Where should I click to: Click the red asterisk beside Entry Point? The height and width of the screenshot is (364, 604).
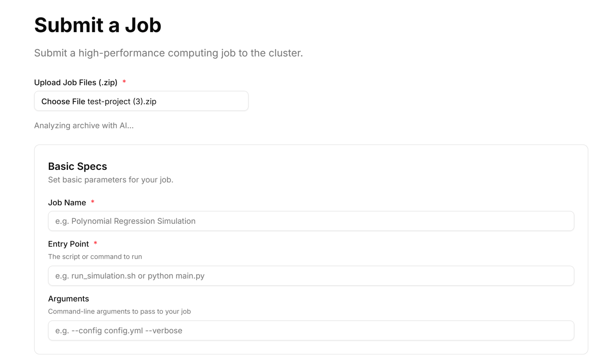(95, 243)
